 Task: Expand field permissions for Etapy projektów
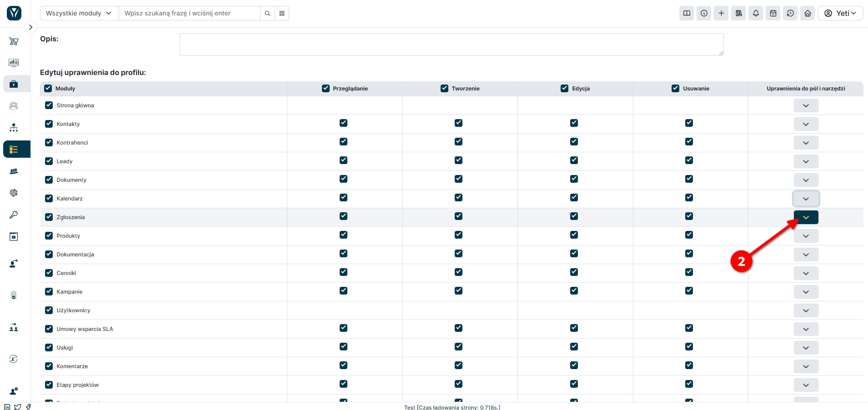806,385
